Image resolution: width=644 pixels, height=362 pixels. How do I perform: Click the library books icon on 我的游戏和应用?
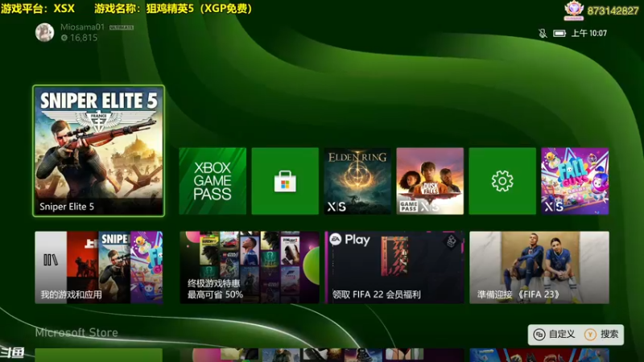[x=51, y=260]
